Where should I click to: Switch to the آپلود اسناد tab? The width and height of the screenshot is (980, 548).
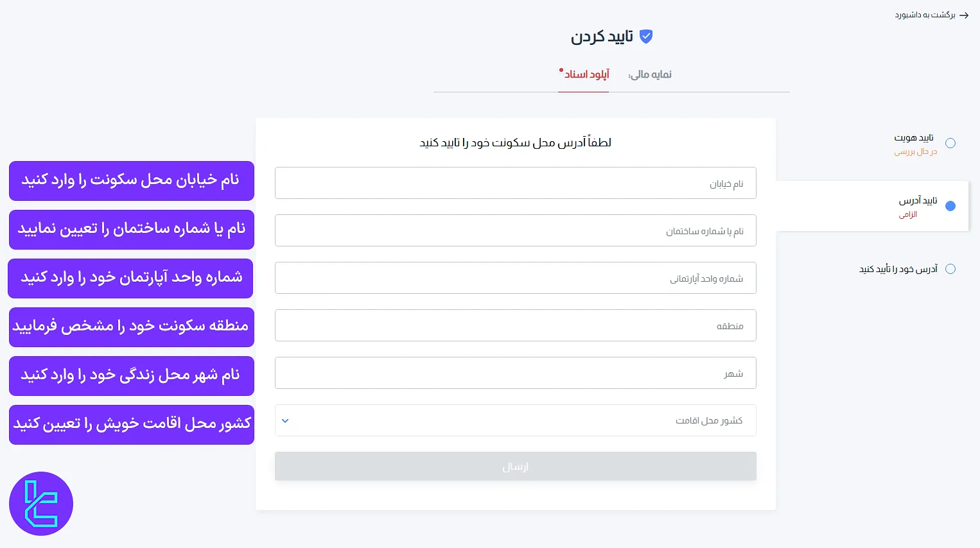(x=583, y=74)
